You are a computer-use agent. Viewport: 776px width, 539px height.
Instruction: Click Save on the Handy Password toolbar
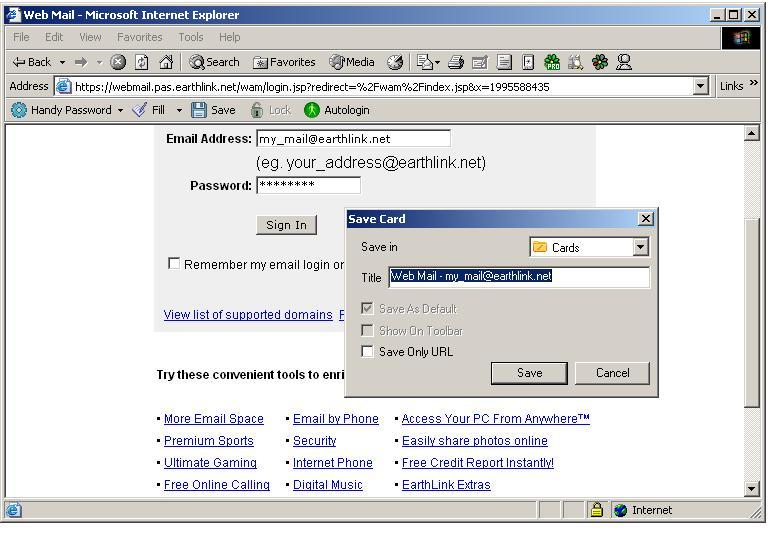[x=213, y=110]
